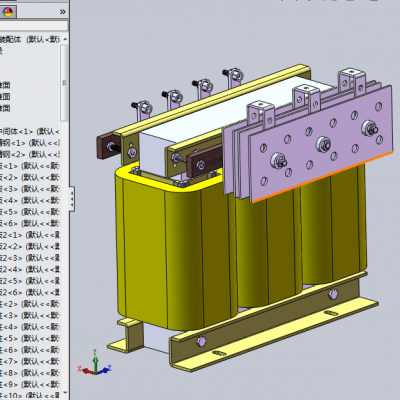Select the tree row '2<5> (默认<<'
The image size is (400, 400).
[30, 281]
